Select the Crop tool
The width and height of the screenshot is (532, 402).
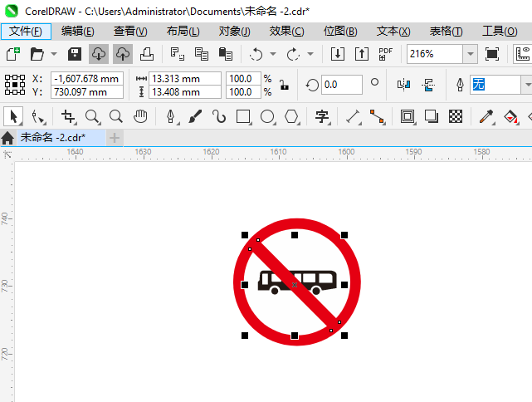(x=68, y=117)
